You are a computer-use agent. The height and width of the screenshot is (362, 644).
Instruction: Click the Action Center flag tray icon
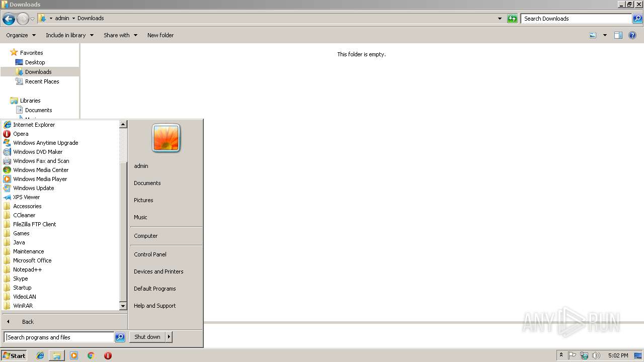(572, 355)
